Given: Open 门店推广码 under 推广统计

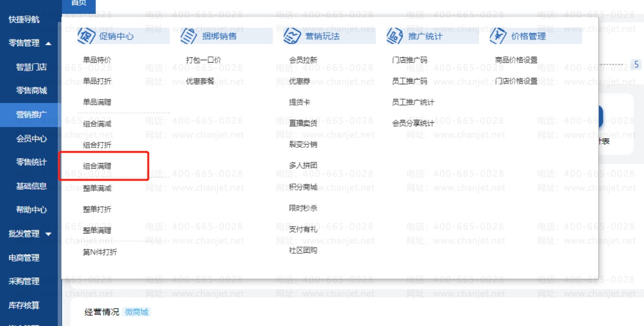Looking at the screenshot, I should (x=410, y=60).
